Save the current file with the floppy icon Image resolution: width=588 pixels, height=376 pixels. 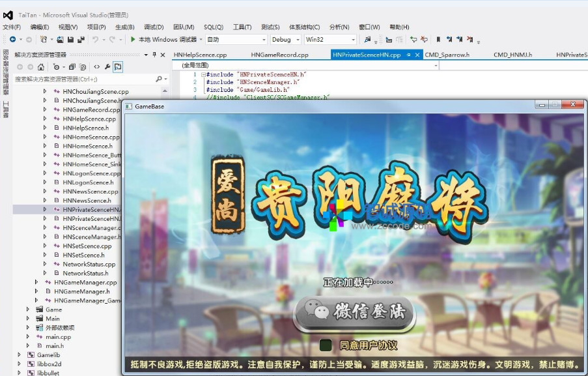click(70, 39)
